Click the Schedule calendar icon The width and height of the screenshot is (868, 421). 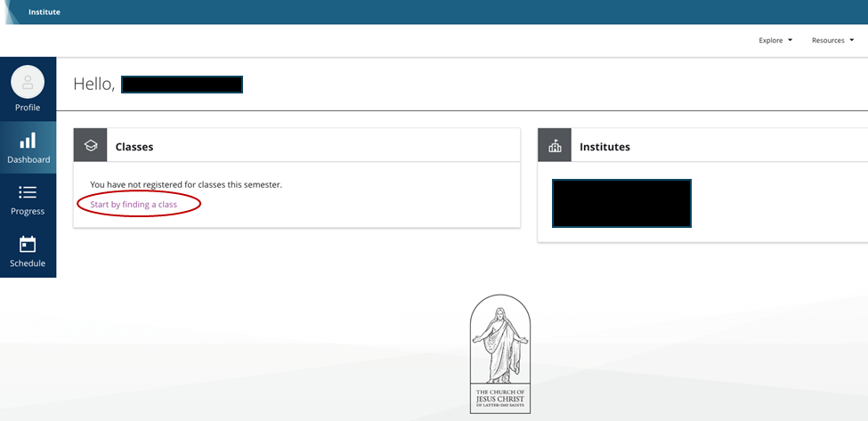click(28, 244)
